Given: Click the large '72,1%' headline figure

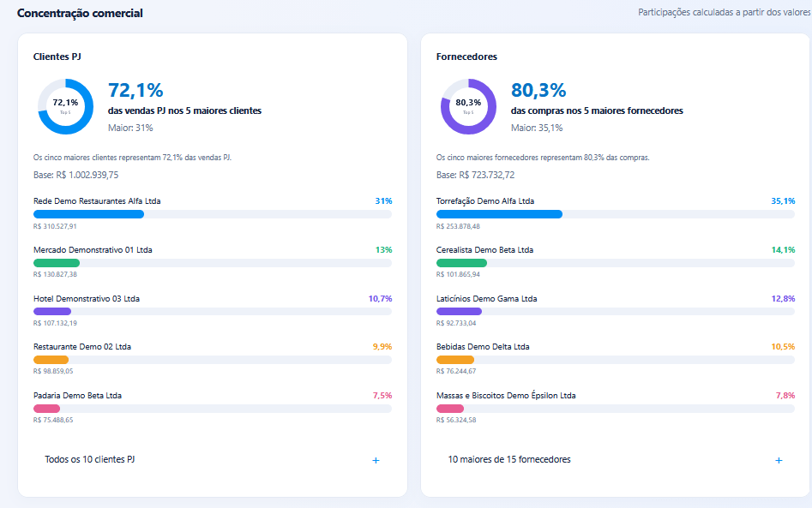Looking at the screenshot, I should coord(135,90).
